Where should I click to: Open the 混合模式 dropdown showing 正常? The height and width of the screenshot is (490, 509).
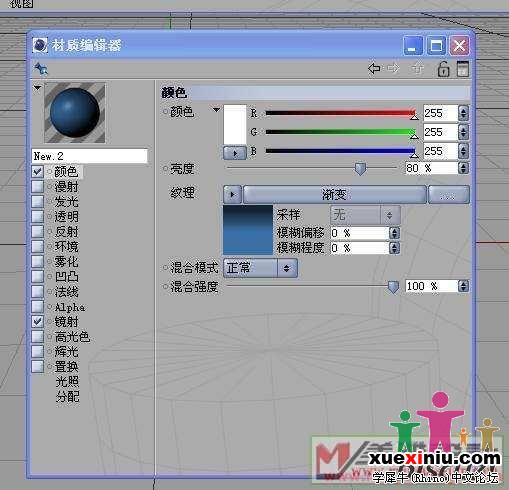pos(260,268)
